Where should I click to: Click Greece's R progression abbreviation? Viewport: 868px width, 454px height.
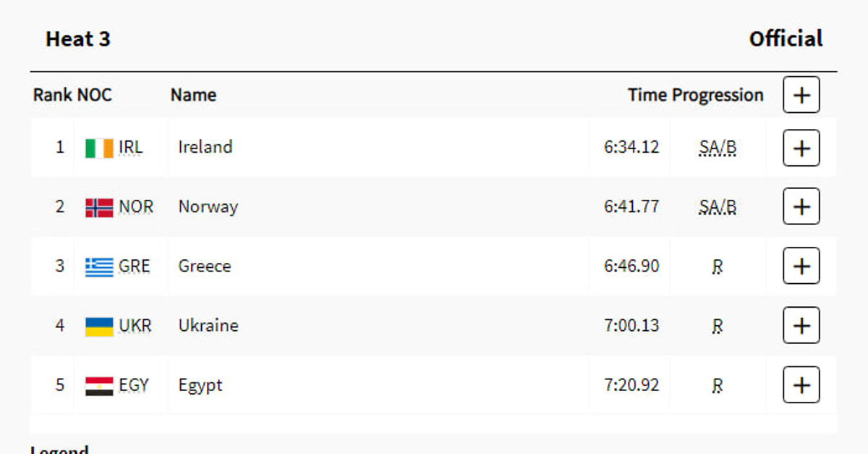717,266
